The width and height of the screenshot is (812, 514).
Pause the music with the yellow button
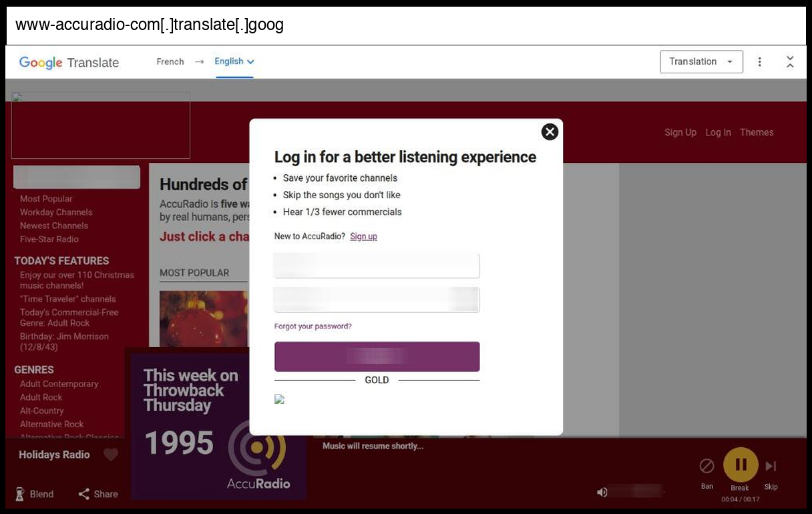[741, 465]
